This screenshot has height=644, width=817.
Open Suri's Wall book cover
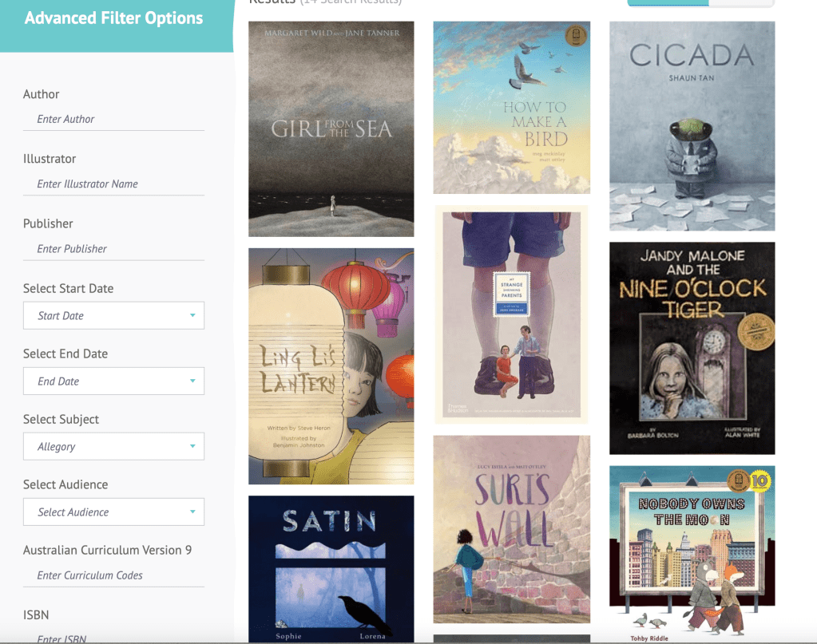512,529
